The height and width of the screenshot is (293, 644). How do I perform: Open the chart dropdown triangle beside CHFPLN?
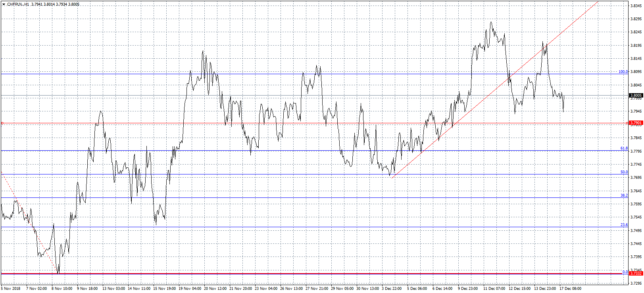point(4,4)
